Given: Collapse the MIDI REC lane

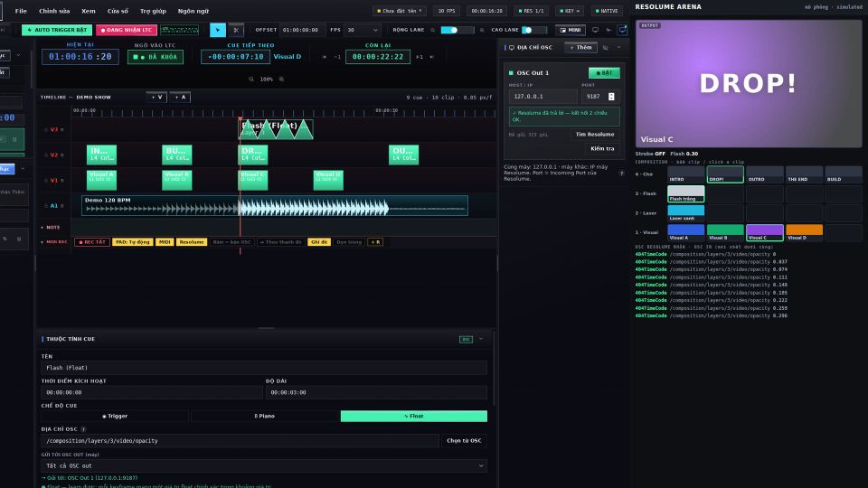Looking at the screenshot, I should click(x=42, y=242).
